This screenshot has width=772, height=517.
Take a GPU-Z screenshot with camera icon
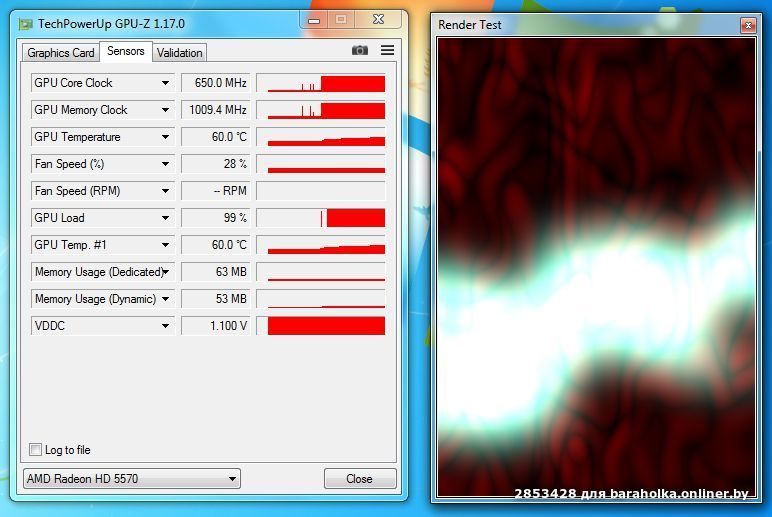(360, 50)
